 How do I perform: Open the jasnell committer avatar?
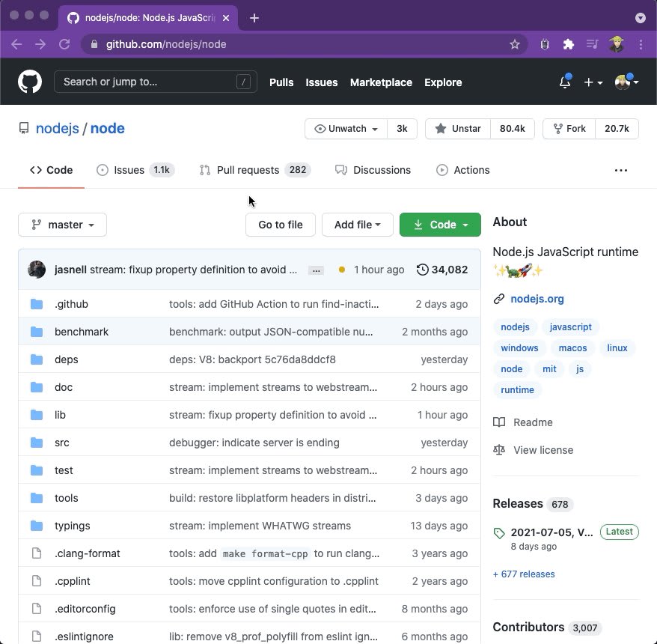tap(37, 270)
